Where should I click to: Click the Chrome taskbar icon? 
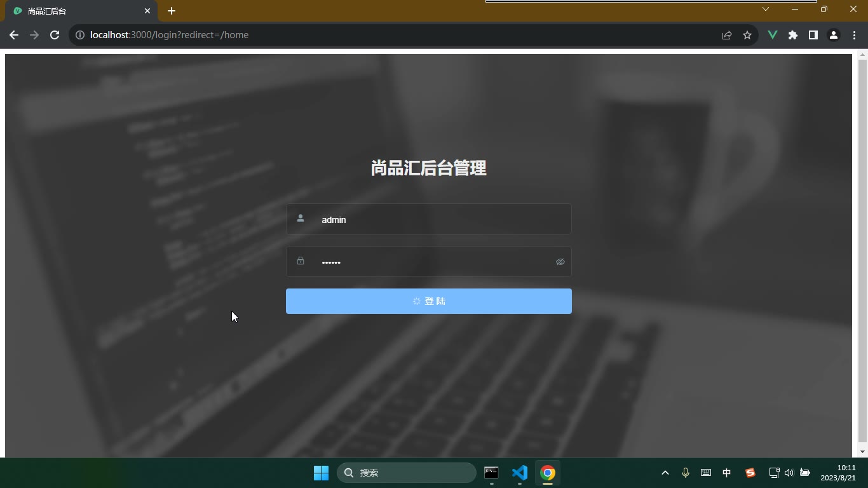548,473
